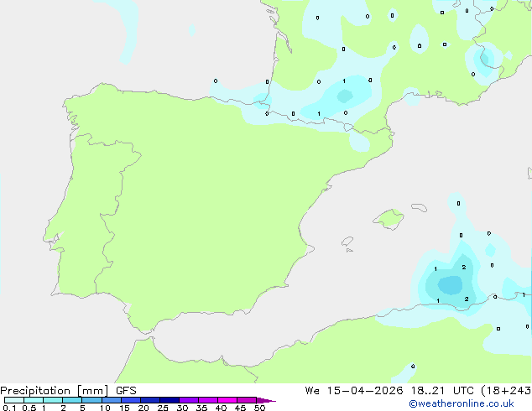
Task: Choose the 20–25 mm legend swatch
Action: 150,400
